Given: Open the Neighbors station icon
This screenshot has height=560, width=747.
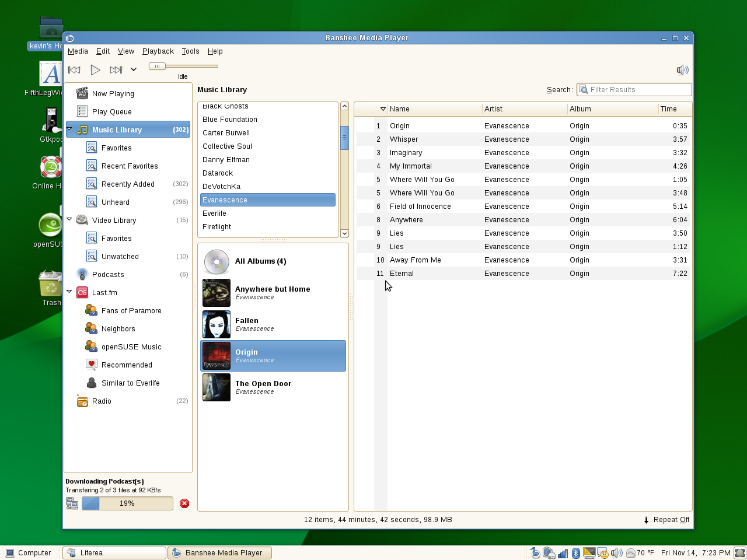Looking at the screenshot, I should point(92,328).
